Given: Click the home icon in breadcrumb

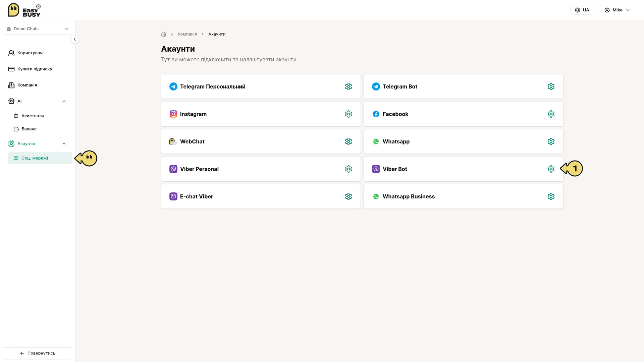Looking at the screenshot, I should (164, 34).
